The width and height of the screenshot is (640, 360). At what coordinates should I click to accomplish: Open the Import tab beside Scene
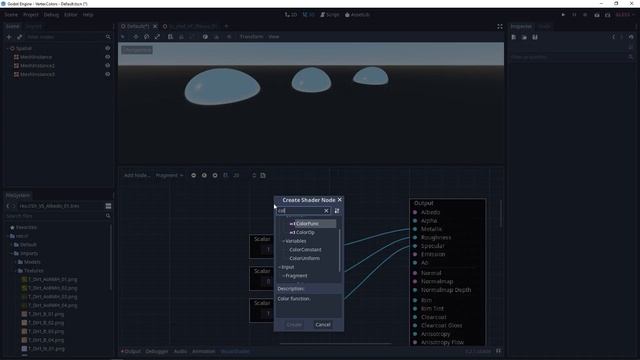tap(33, 26)
